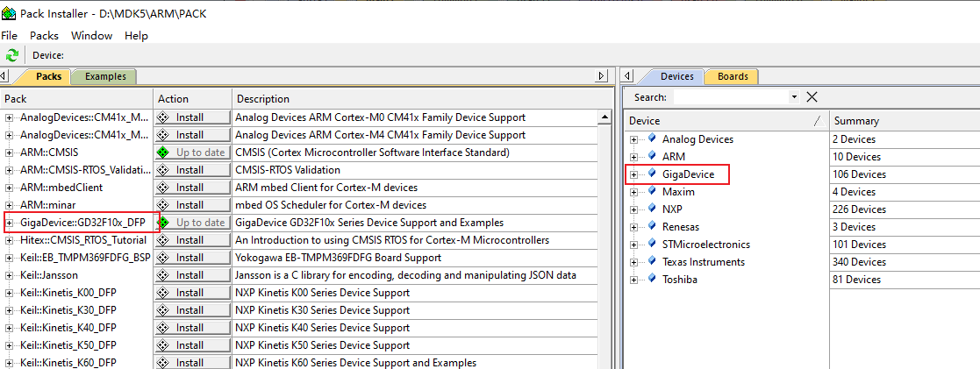Click the right arrow next to Examples tab
Image resolution: width=980 pixels, height=369 pixels.
pos(601,76)
